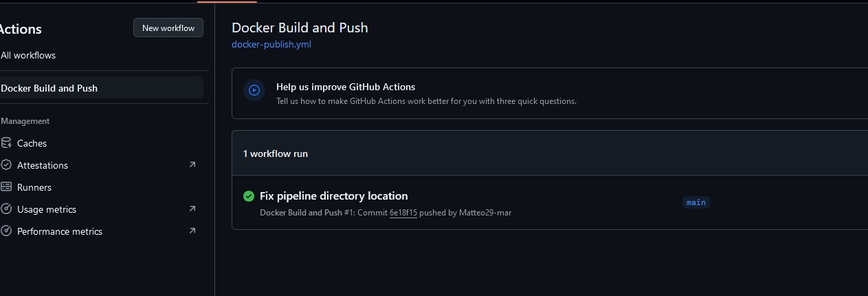The height and width of the screenshot is (296, 868).
Task: Click the Usage metrics gauge icon
Action: [6, 209]
